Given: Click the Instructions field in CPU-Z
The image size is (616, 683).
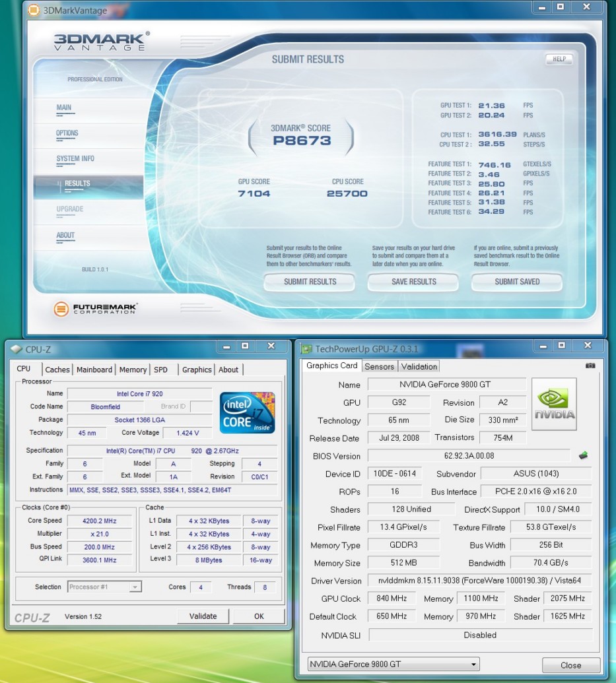Looking at the screenshot, I should (172, 490).
